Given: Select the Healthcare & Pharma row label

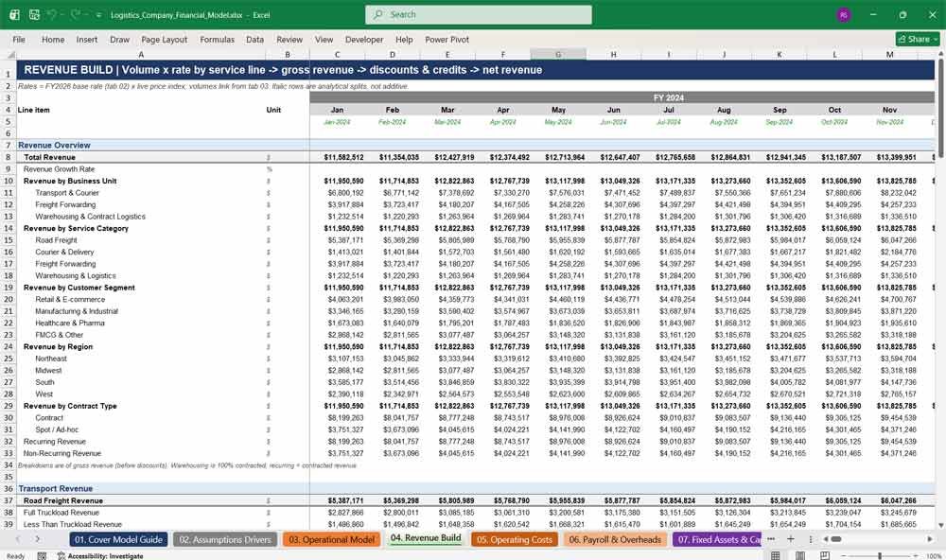Looking at the screenshot, I should (141, 323).
